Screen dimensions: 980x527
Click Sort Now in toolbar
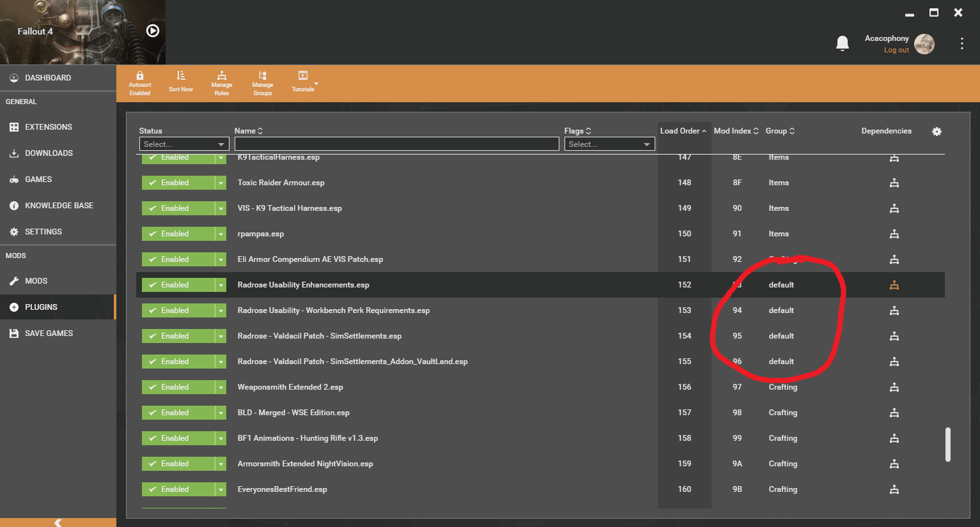(x=181, y=83)
